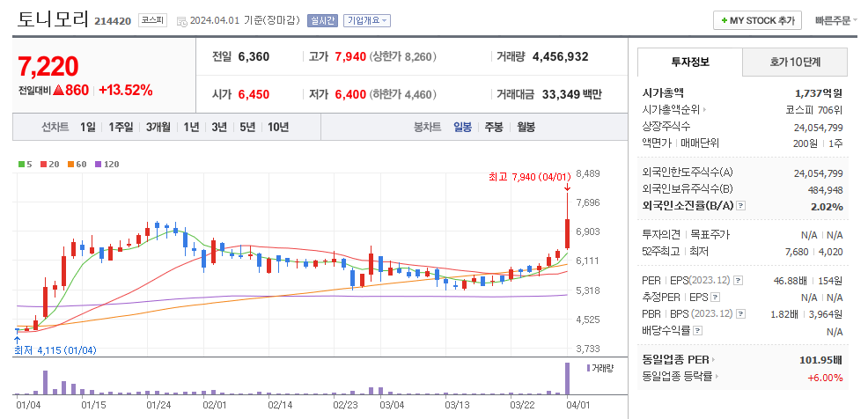Select 일봉 candlestick chart
This screenshot has width=868, height=419.
coord(462,127)
